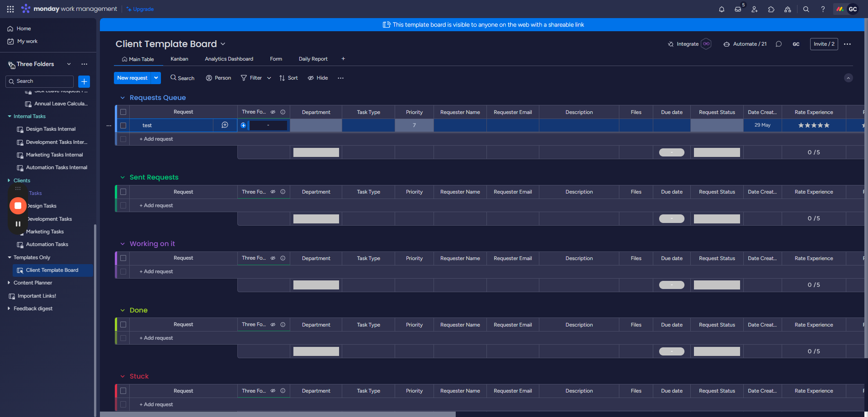
Task: Collapse the Requests Queue group
Action: 123,98
